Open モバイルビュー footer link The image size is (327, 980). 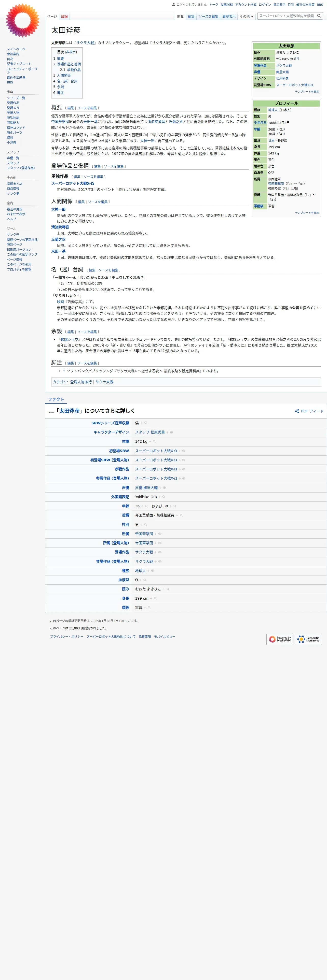(x=165, y=637)
